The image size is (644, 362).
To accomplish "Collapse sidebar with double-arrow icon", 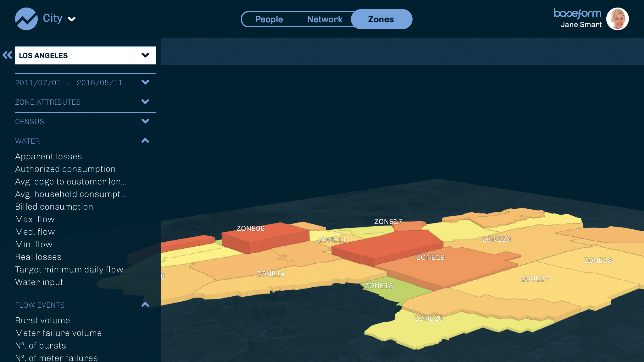I will pos(7,55).
